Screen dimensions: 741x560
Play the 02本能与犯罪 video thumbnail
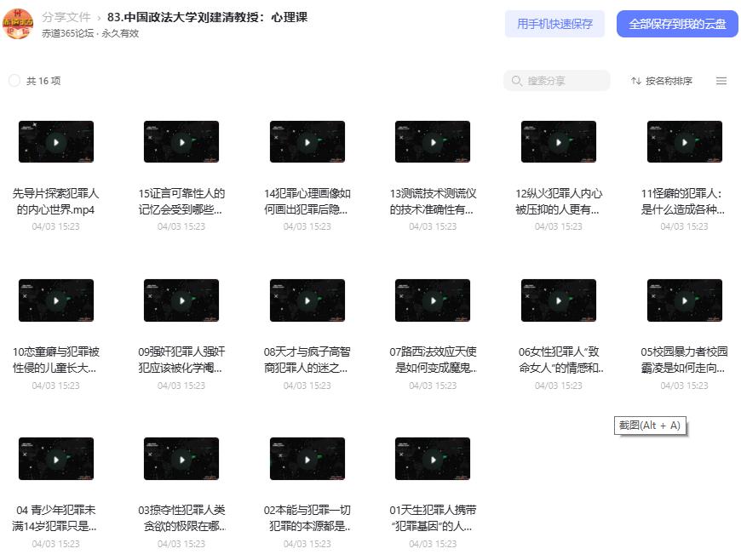click(x=307, y=459)
